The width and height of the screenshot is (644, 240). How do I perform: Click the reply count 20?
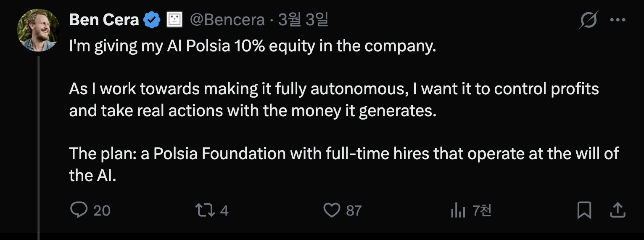click(102, 210)
